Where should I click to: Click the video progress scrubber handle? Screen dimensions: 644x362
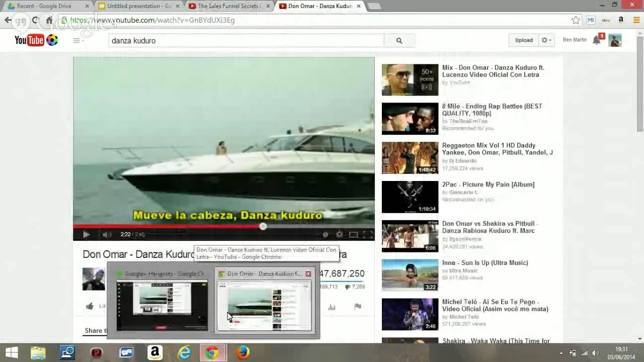[263, 226]
